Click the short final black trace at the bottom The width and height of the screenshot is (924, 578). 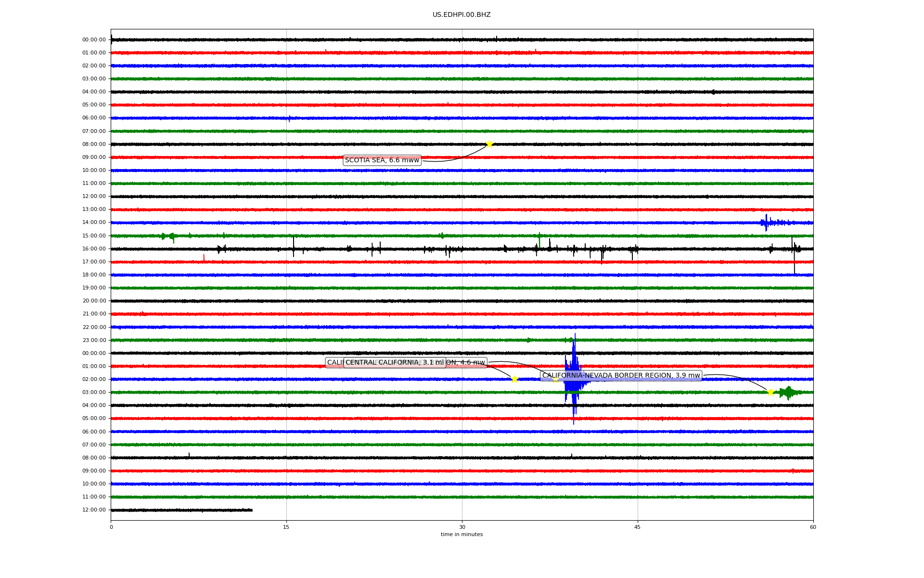pos(181,510)
